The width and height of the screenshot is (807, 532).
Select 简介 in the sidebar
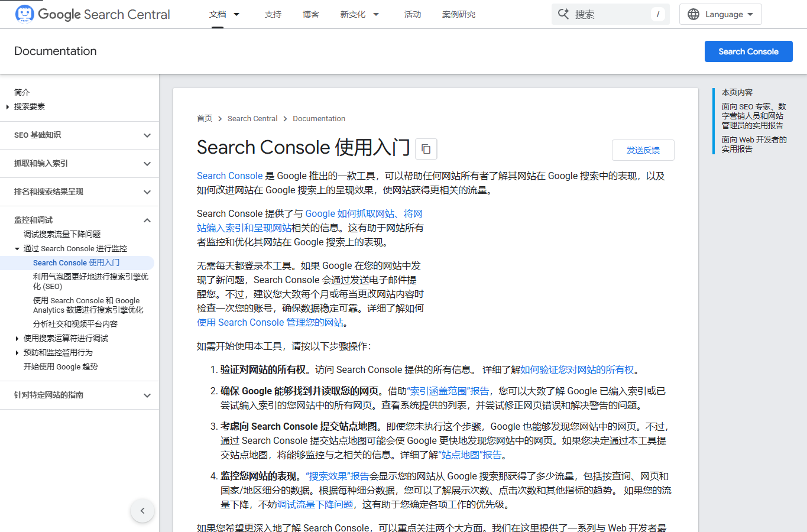tap(22, 93)
